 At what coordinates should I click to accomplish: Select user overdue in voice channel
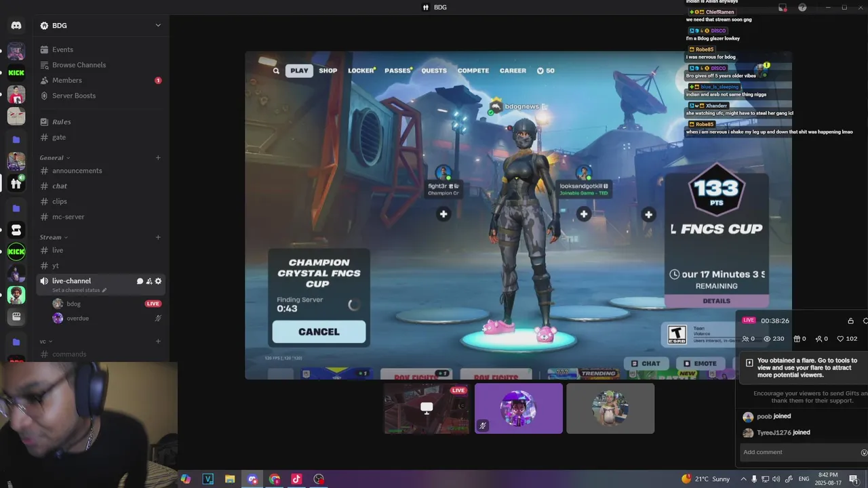pyautogui.click(x=106, y=319)
